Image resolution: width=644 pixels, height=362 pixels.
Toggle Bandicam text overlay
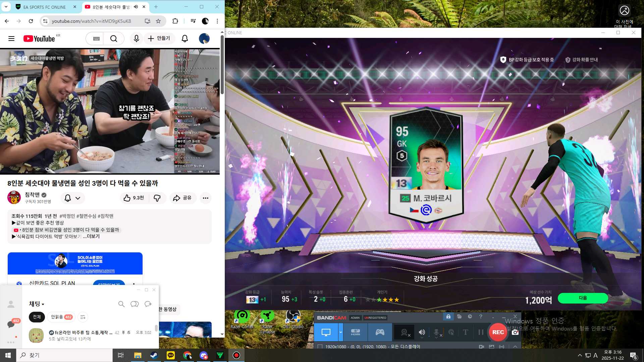coord(466,332)
